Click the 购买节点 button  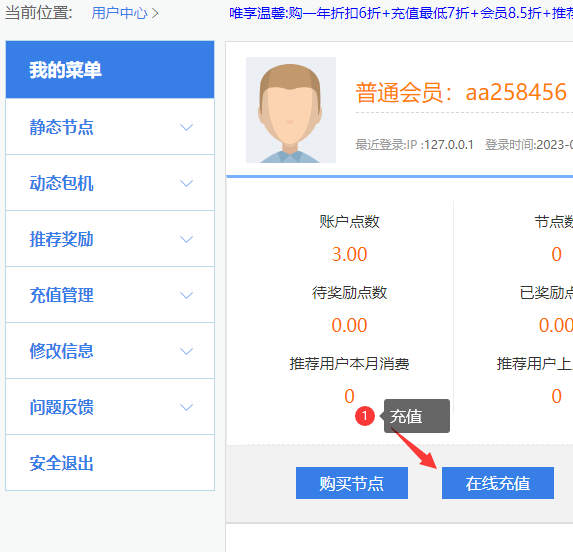tap(352, 483)
